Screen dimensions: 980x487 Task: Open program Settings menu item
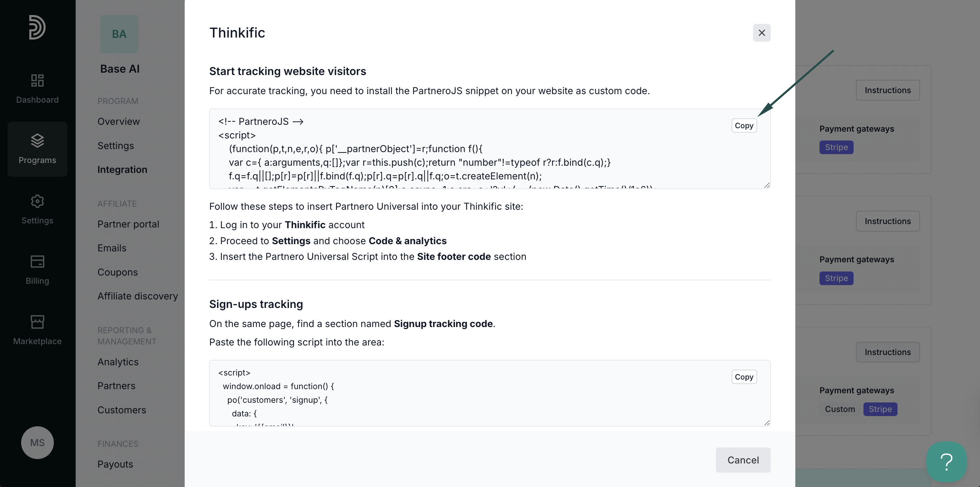pos(116,146)
